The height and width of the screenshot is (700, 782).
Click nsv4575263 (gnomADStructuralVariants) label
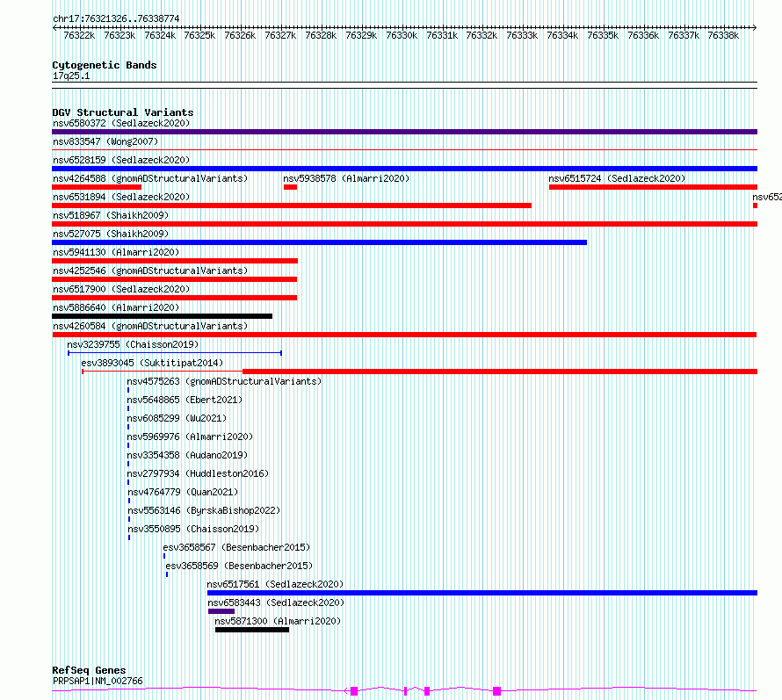coord(224,381)
